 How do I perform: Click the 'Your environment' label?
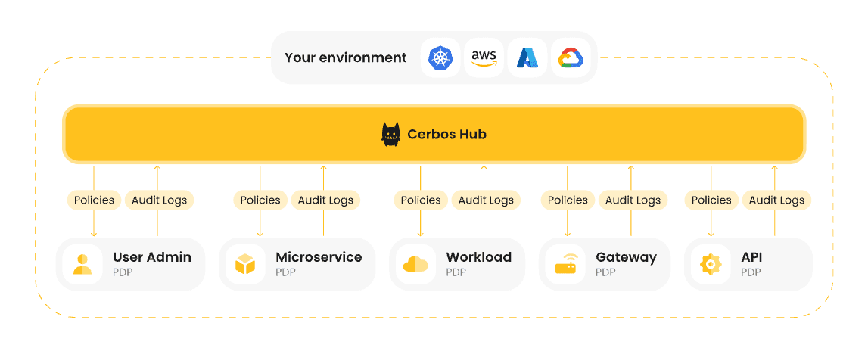[x=345, y=57]
